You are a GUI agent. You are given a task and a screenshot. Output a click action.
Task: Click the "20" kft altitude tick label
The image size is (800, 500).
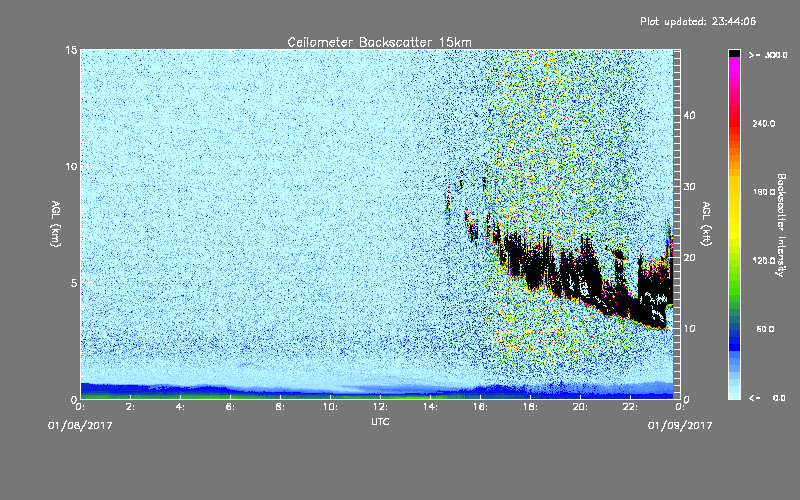[690, 257]
